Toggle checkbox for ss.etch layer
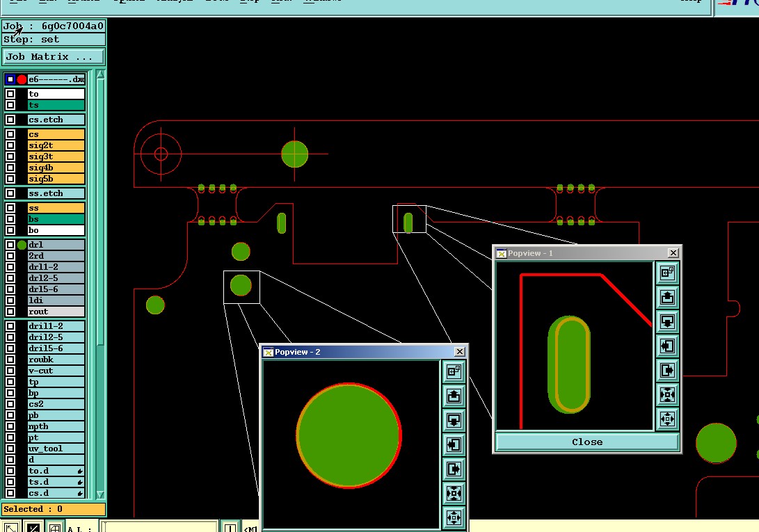 point(10,193)
